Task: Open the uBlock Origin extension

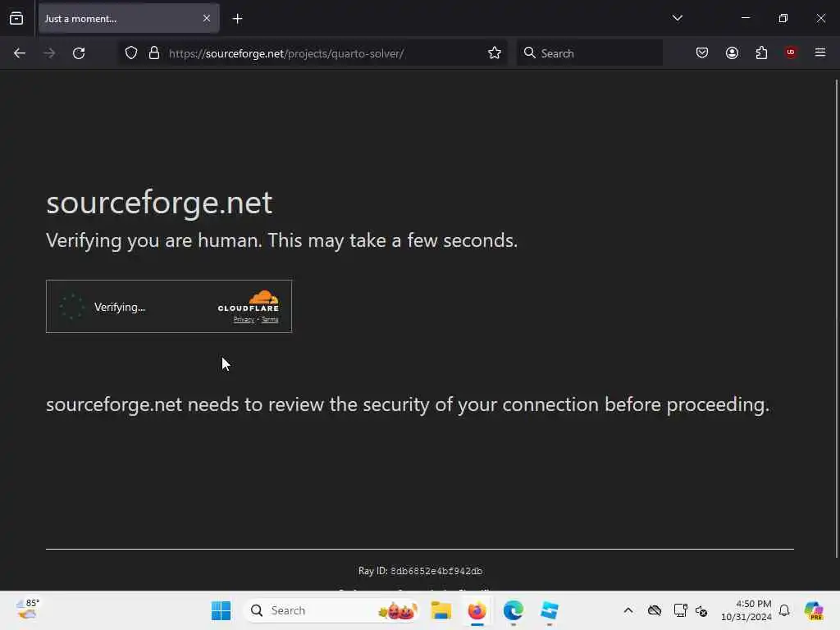Action: (791, 52)
